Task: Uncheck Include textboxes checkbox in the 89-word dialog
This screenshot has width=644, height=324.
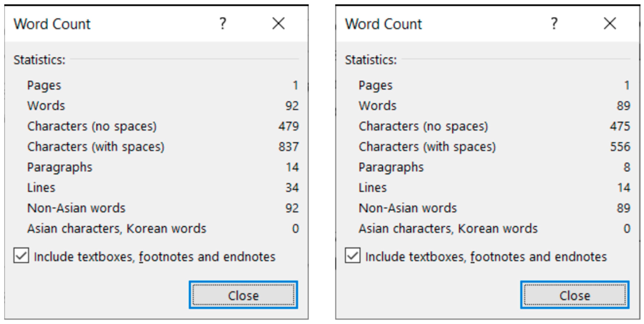Action: click(352, 255)
